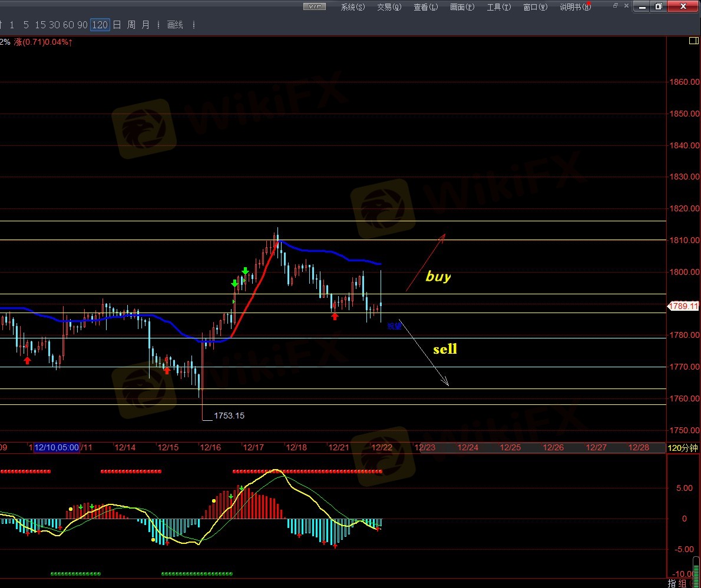Switch to daily (日) timeframe

pyautogui.click(x=117, y=25)
